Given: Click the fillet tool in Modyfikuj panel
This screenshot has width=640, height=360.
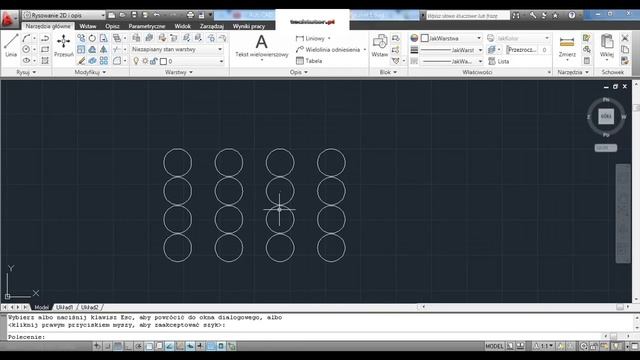Looking at the screenshot, I should tap(117, 61).
